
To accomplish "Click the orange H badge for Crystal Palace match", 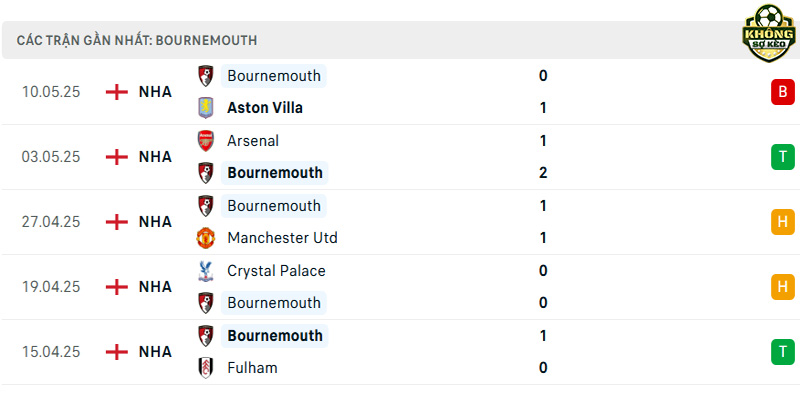I will point(783,287).
